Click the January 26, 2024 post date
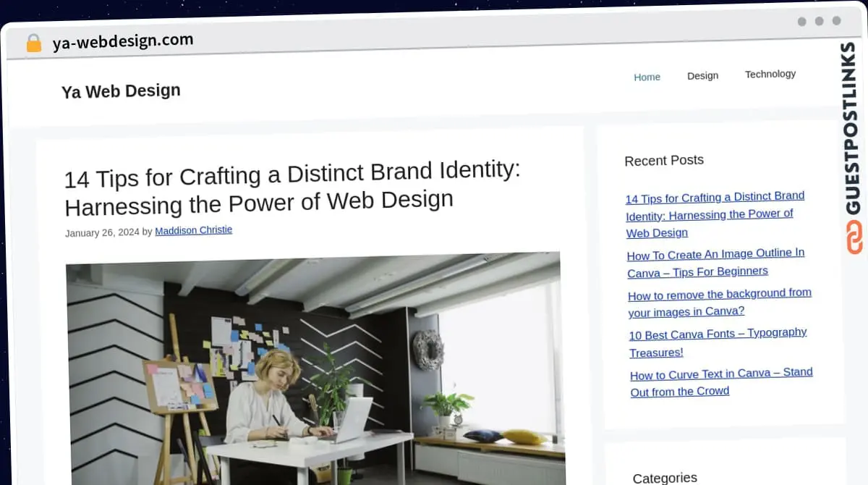Image resolution: width=868 pixels, height=485 pixels. coord(102,233)
